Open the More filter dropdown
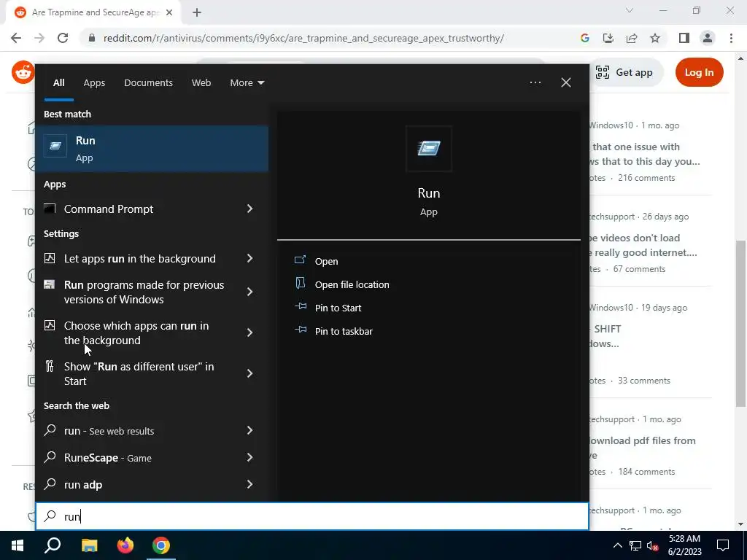The image size is (747, 560). pos(247,83)
